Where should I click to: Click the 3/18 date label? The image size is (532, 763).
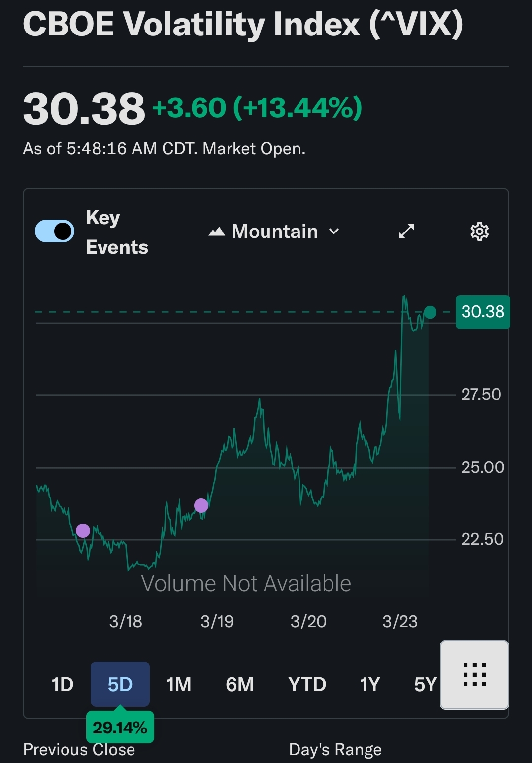point(126,621)
